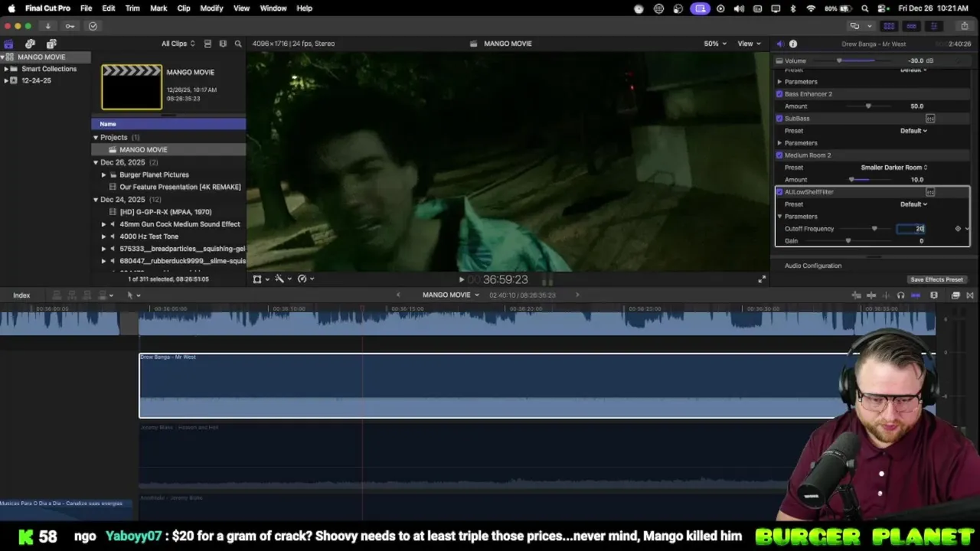Uncheck the AULowShelfFilter effect
The image size is (980, 551).
[x=779, y=192]
